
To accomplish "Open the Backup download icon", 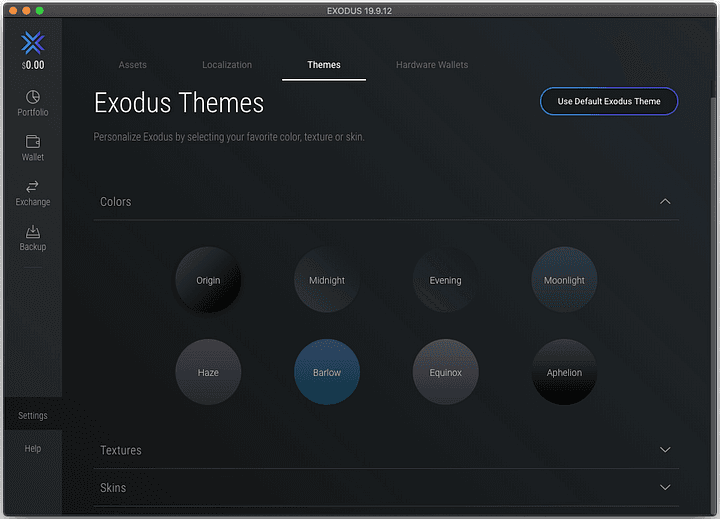I will coord(33,231).
